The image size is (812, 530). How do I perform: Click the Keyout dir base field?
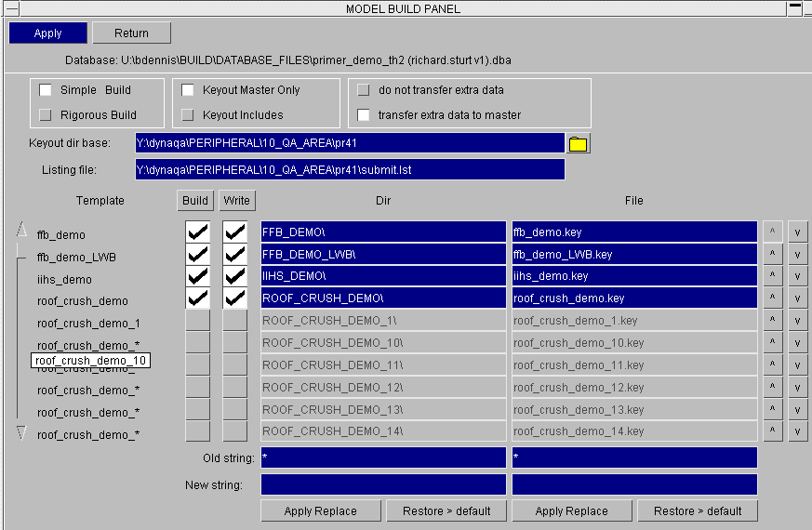pyautogui.click(x=350, y=143)
